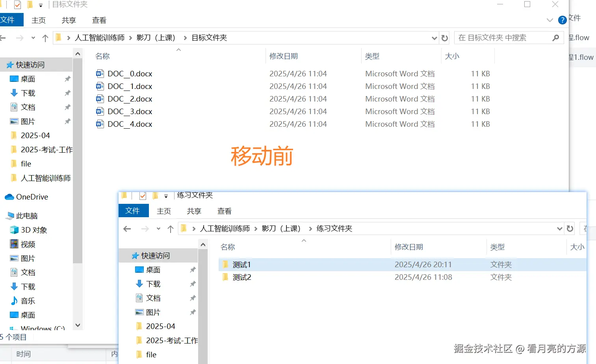Select DOC_1.docx Word file icon
Viewport: 596px width, 364px height.
100,86
